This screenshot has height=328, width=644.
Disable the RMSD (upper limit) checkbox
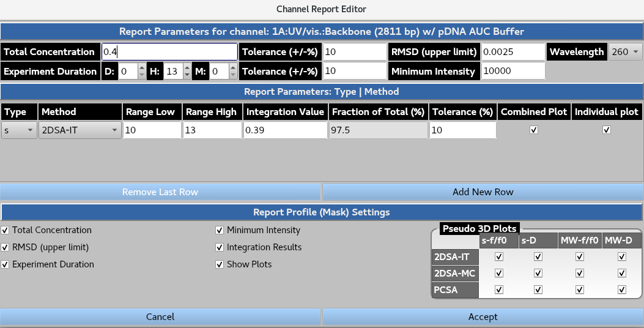[x=6, y=247]
